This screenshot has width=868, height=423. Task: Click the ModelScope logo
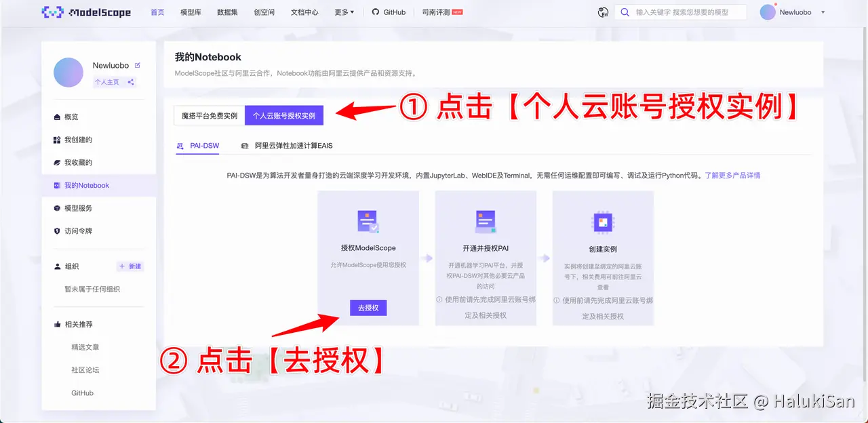click(86, 12)
